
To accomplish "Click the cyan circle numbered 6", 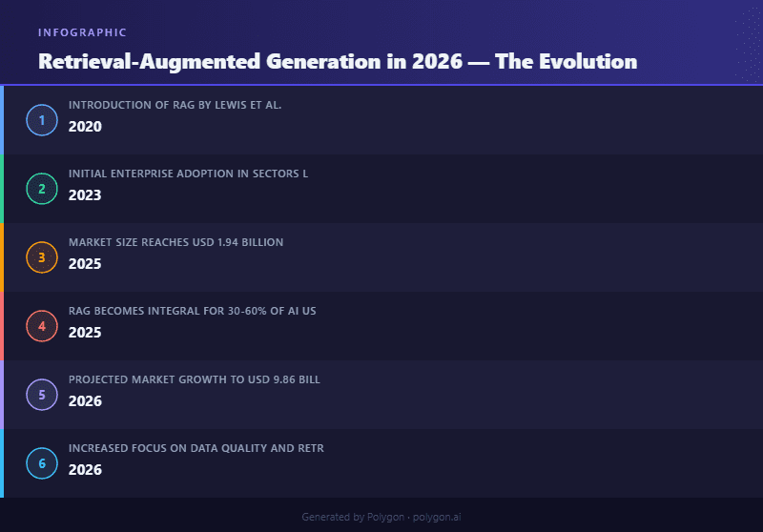I will (x=42, y=463).
